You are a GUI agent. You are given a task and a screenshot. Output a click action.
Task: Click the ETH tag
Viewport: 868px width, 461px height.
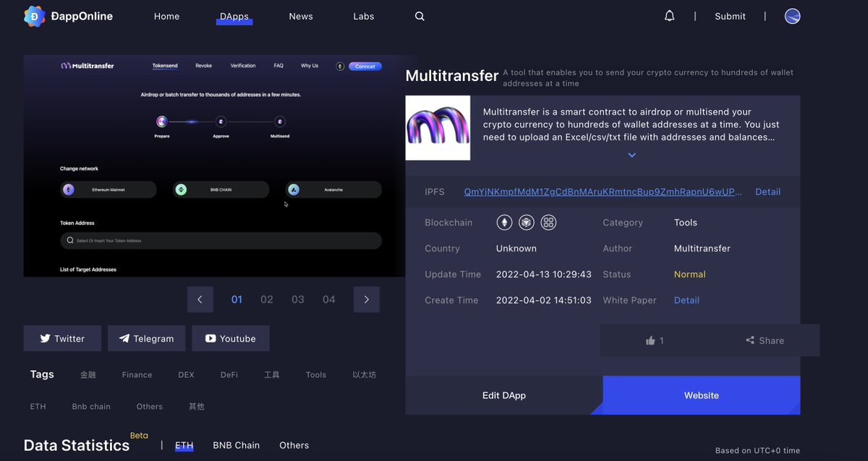(x=38, y=407)
